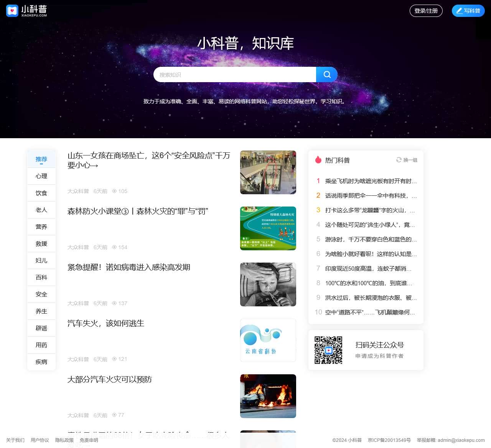Image resolution: width=491 pixels, height=448 pixels.
Task: Switch to the 心理 category tab
Action: coord(41,176)
